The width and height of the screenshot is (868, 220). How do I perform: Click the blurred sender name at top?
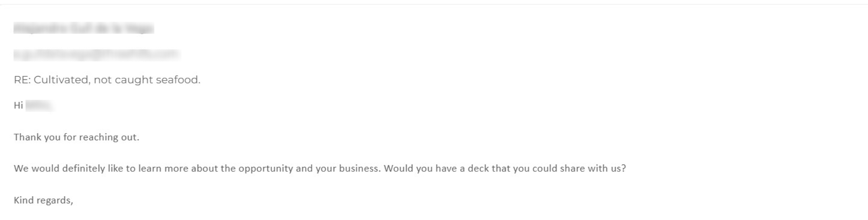[84, 28]
